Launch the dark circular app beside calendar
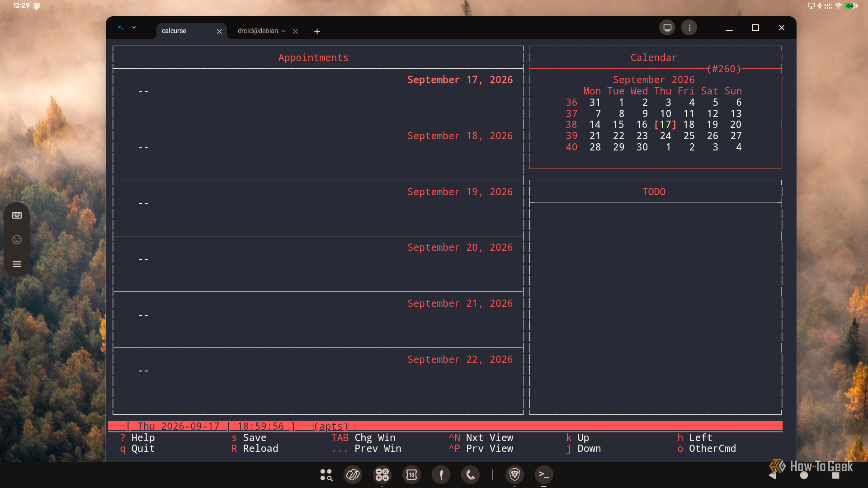 [x=441, y=474]
